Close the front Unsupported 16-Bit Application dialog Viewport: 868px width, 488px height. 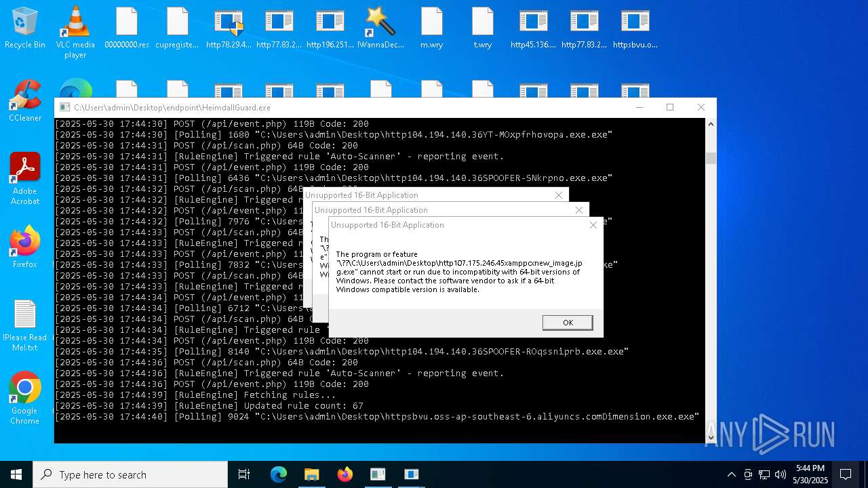593,225
